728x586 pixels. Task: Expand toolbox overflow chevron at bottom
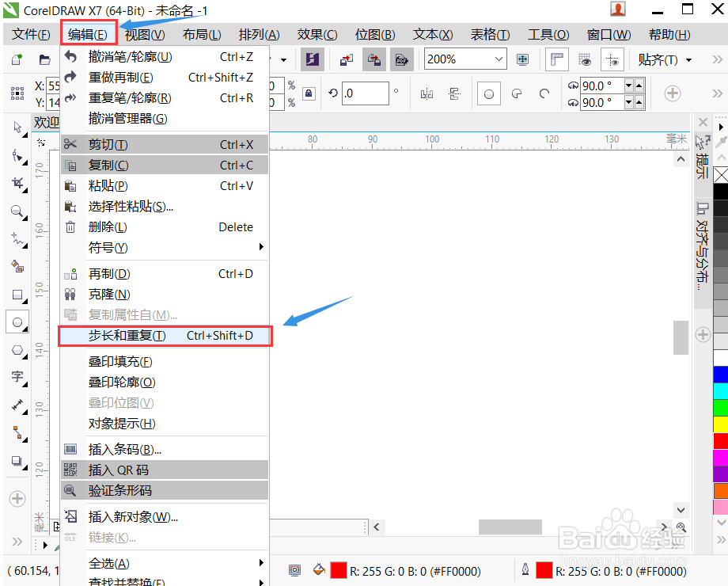[x=17, y=542]
